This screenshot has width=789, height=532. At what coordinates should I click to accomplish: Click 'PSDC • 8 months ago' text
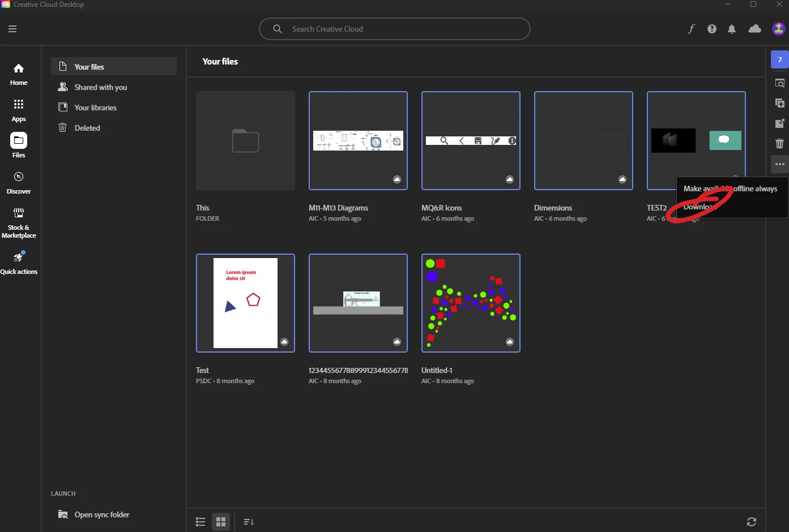click(225, 381)
